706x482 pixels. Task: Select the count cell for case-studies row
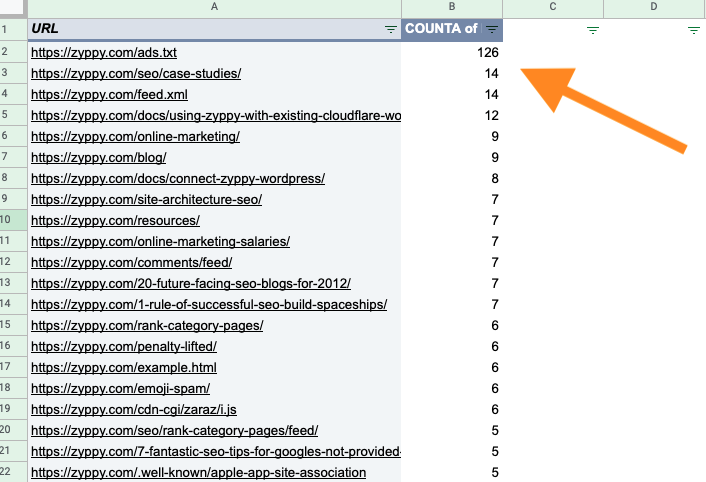(452, 74)
